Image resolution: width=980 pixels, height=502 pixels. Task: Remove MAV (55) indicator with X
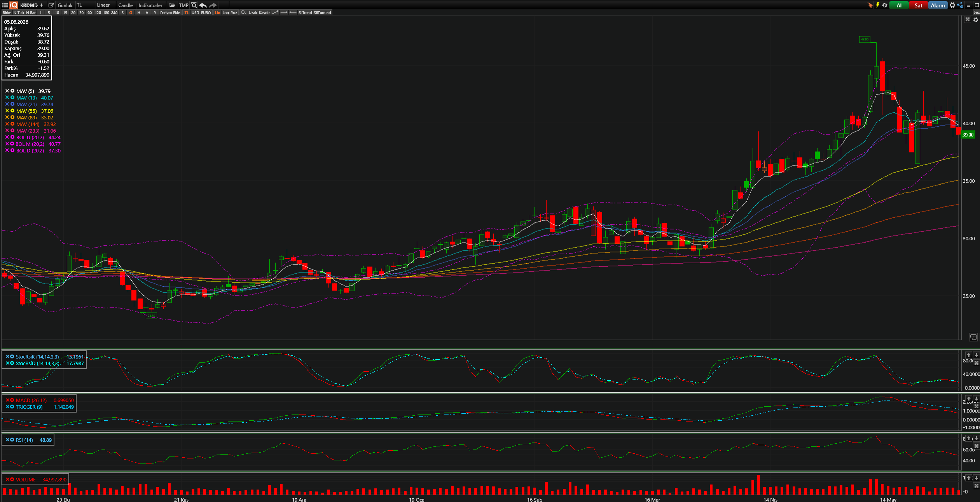pyautogui.click(x=7, y=110)
